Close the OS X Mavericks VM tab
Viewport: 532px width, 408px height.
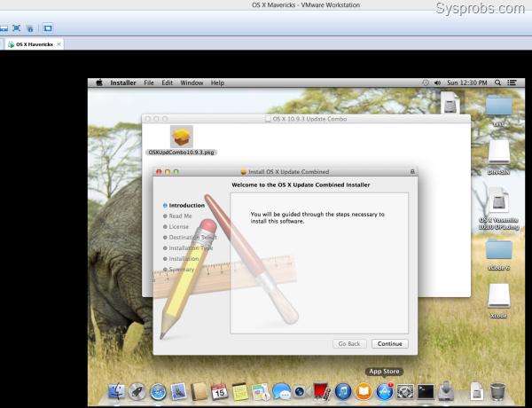(59, 44)
